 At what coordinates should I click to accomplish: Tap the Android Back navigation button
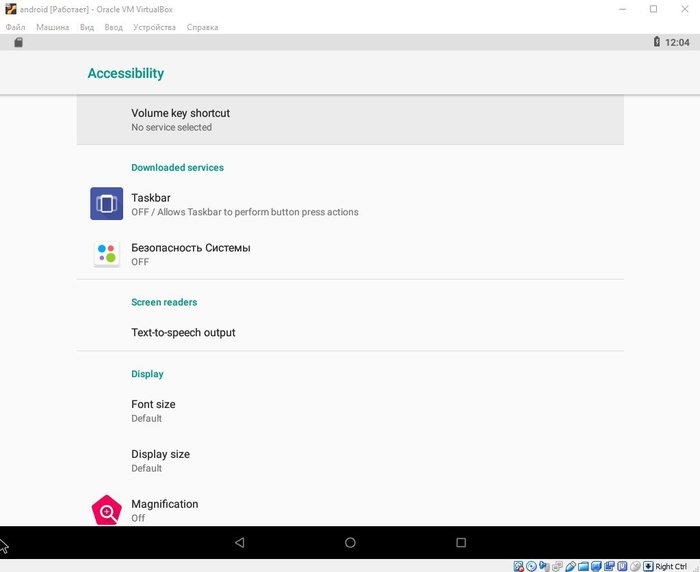tap(239, 542)
